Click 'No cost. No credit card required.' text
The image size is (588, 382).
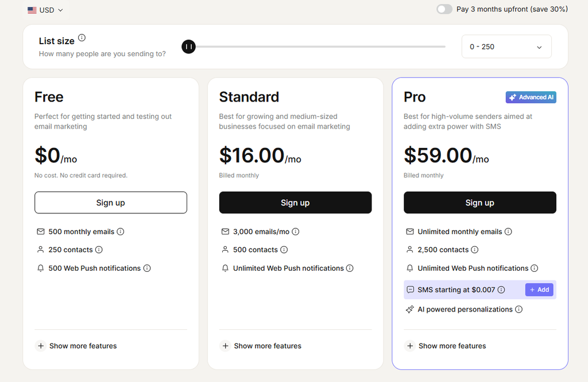point(81,176)
